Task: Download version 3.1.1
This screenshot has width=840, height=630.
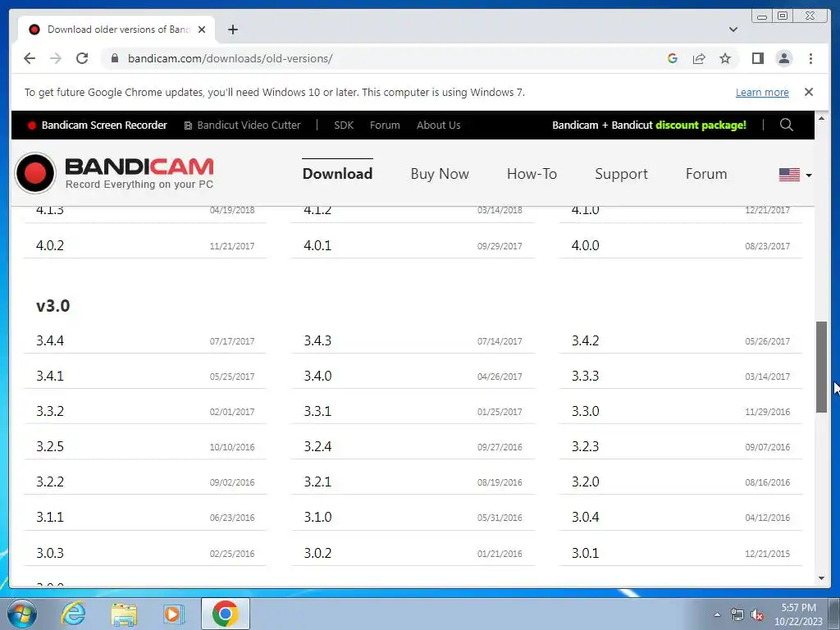Action: coord(144,518)
